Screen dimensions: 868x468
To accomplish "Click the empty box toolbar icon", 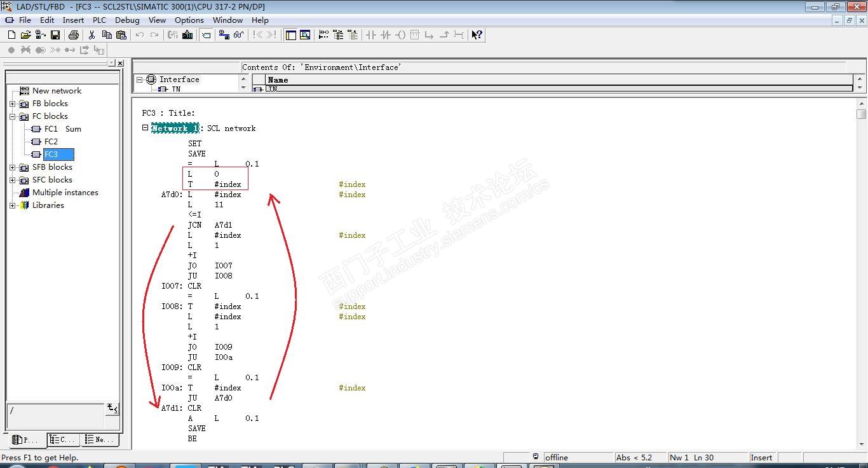I will (x=415, y=35).
